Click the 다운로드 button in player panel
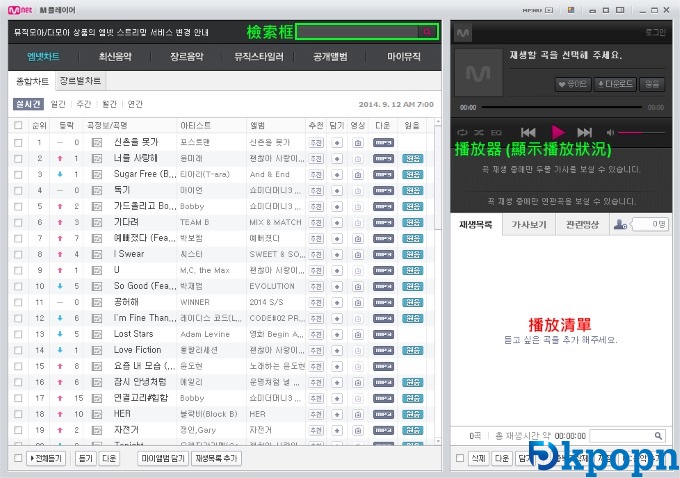Viewport: 680px width, 478px height. click(615, 84)
